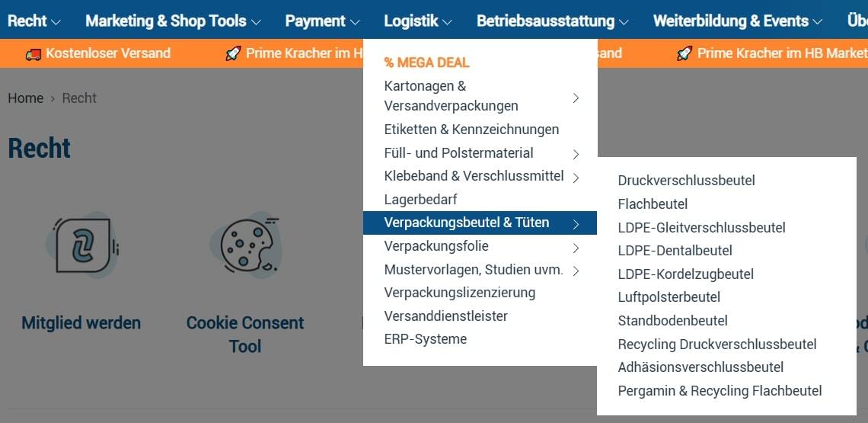Expand Klebeband & Verschlussmittel submenu arrow

click(x=576, y=178)
